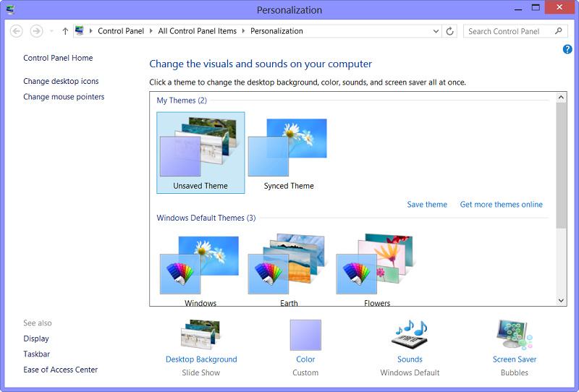Go up one level with Up arrow

click(65, 31)
